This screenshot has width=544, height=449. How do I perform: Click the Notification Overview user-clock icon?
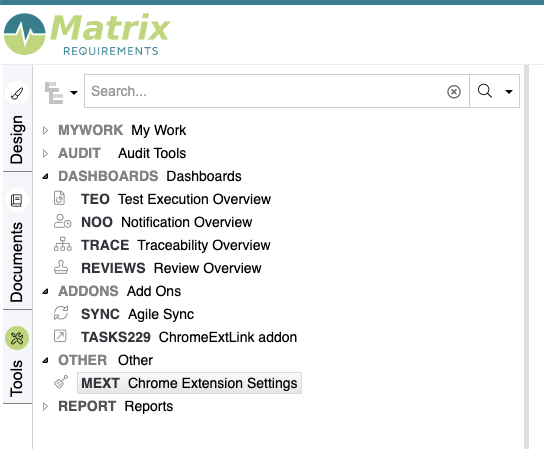coord(62,221)
